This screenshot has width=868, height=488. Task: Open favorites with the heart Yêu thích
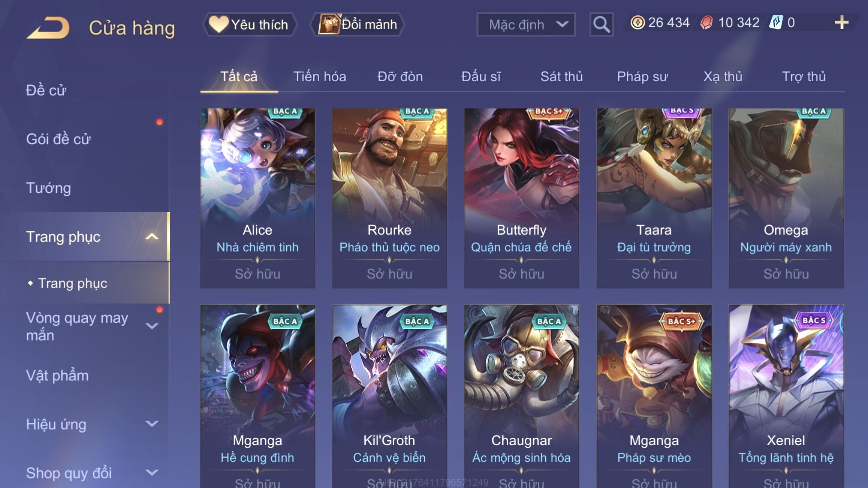249,24
